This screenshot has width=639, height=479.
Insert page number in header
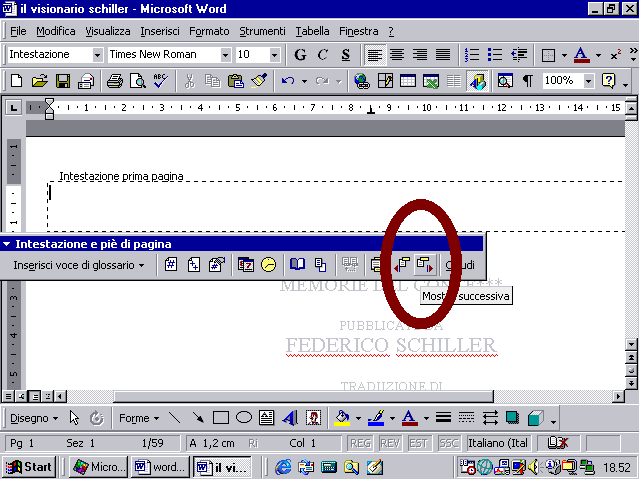point(171,265)
